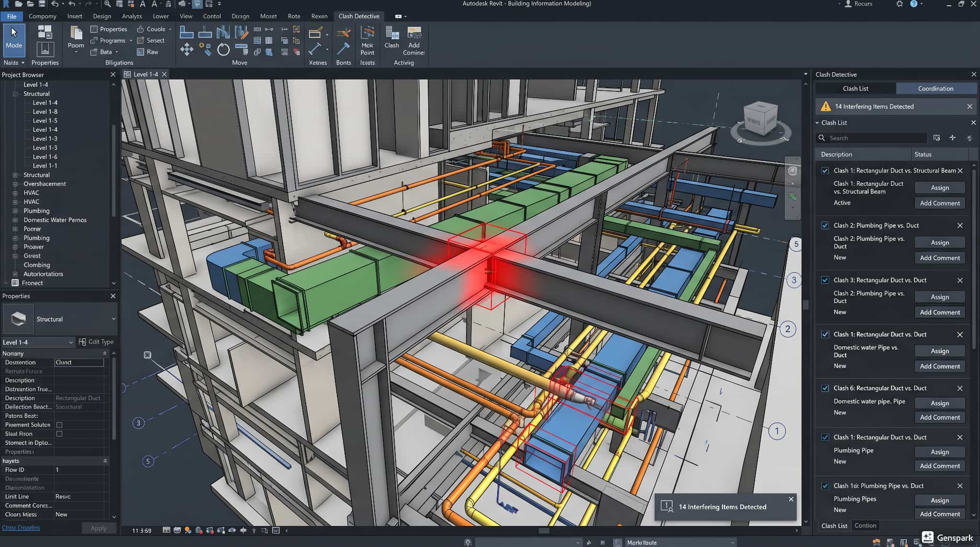Open the settings gear in title bar
This screenshot has height=547, width=980.
click(899, 4)
